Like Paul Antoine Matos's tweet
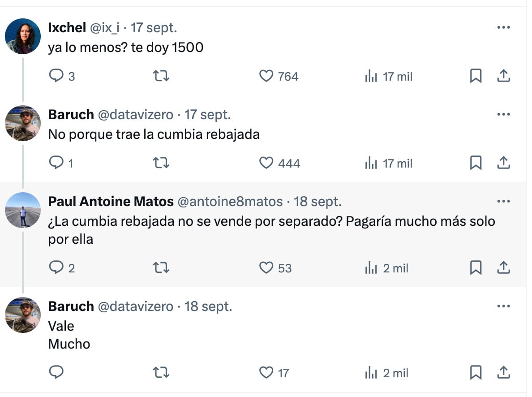 [x=267, y=268]
